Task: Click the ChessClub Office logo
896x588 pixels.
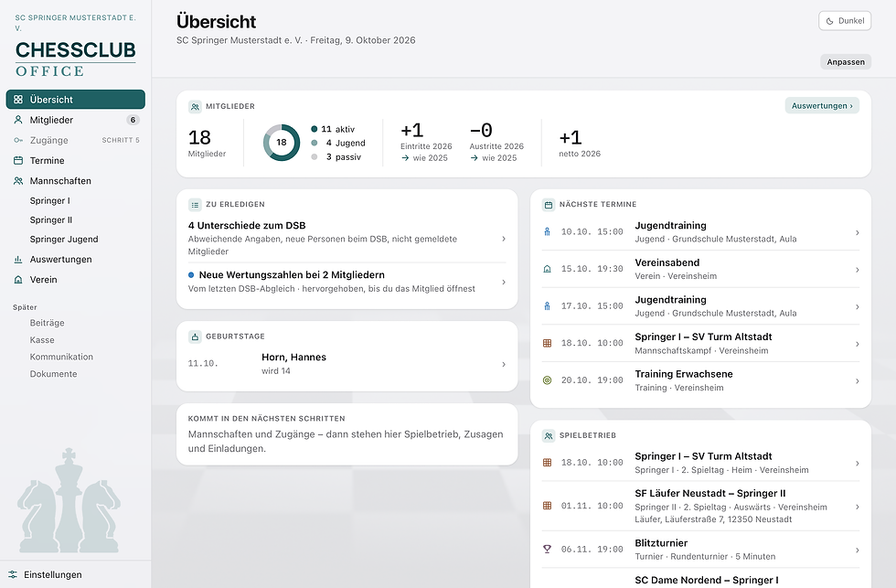Action: pos(75,59)
